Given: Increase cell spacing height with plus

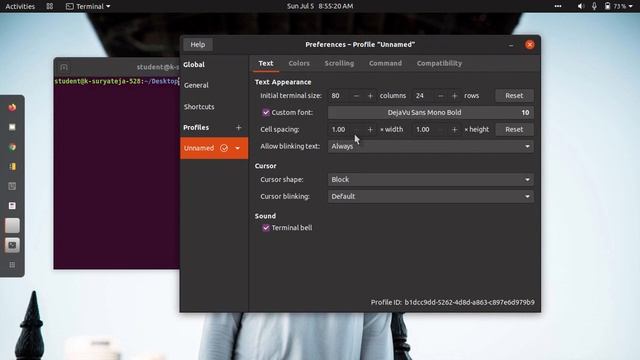Looking at the screenshot, I should [455, 129].
